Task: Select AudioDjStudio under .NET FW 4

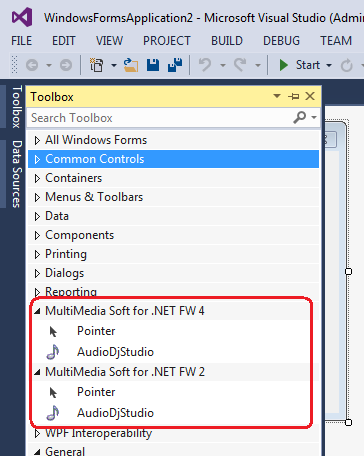Action: pyautogui.click(x=115, y=352)
